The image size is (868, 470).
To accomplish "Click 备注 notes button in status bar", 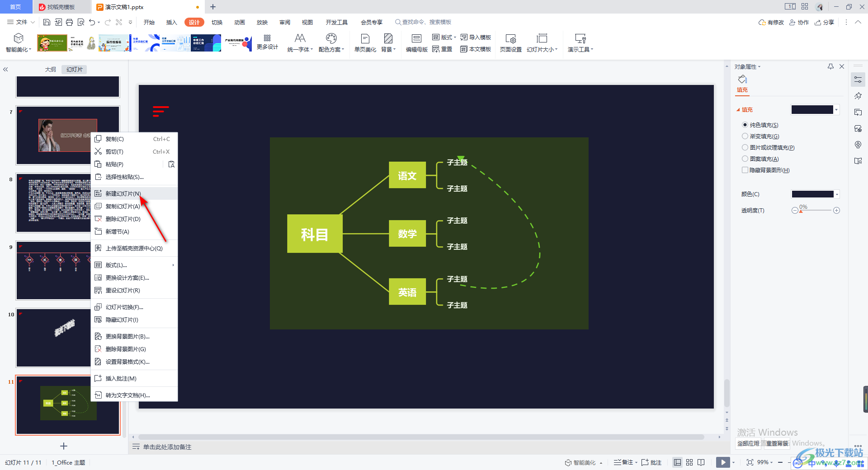I will [624, 462].
